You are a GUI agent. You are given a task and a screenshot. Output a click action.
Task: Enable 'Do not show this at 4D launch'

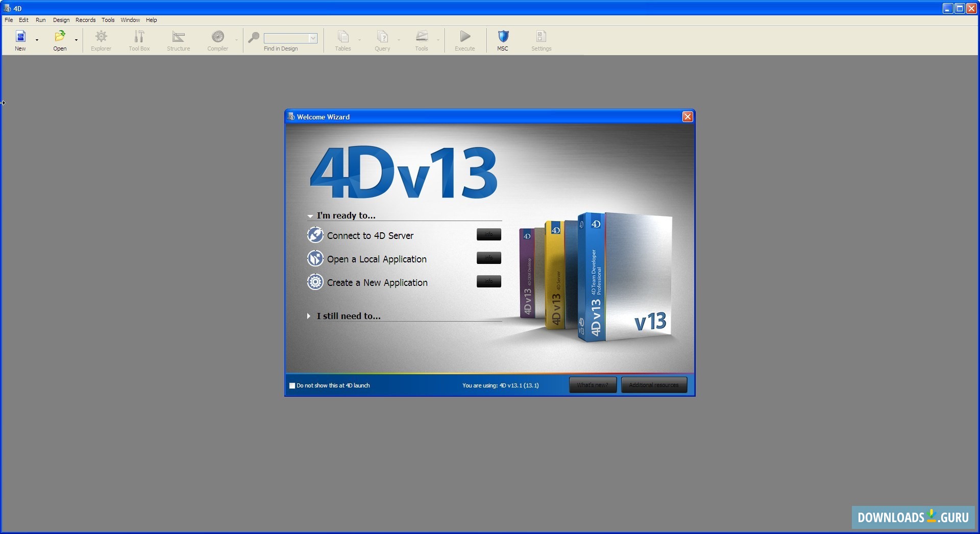pos(292,386)
